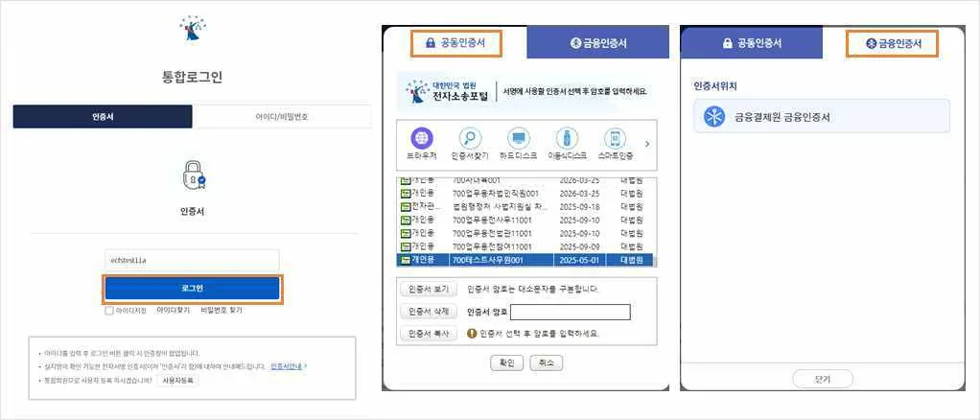This screenshot has height=420, width=980.
Task: Click the 인증서 보기 button
Action: 429,290
